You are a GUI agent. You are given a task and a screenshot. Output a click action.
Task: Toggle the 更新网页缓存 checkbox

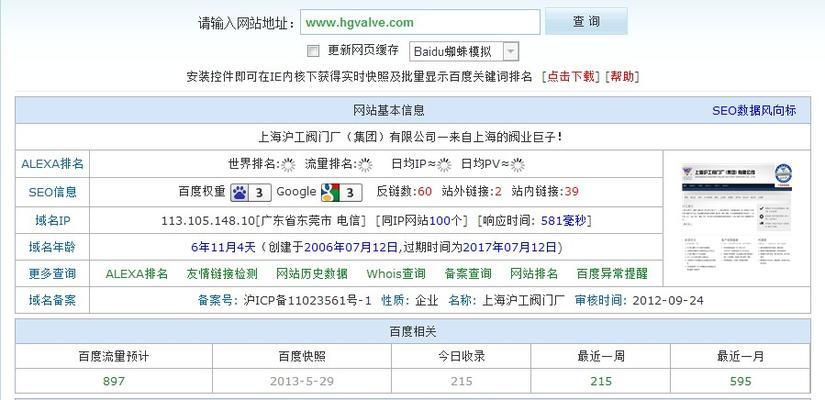click(x=313, y=51)
